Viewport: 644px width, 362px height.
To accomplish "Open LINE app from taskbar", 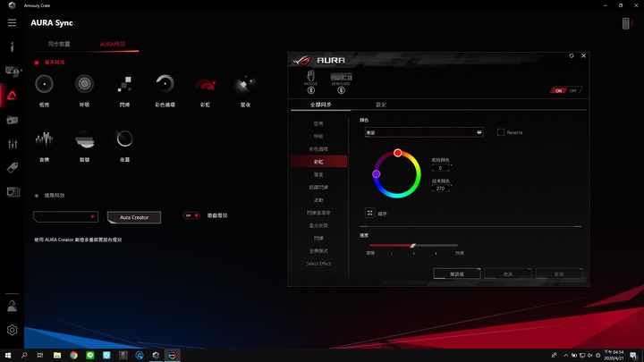I will [x=90, y=356].
